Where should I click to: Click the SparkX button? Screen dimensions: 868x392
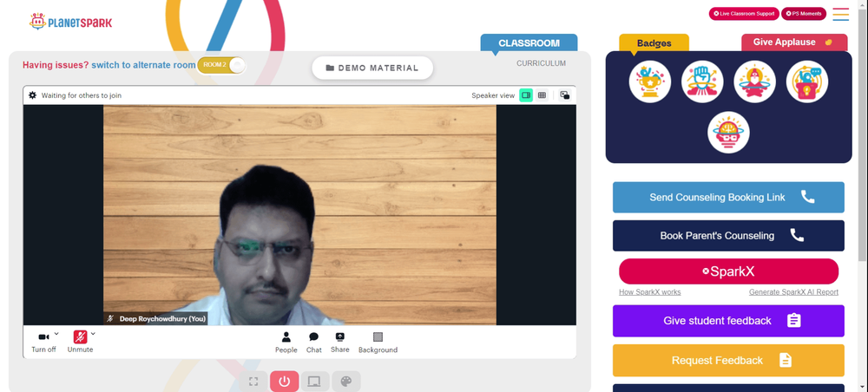728,271
